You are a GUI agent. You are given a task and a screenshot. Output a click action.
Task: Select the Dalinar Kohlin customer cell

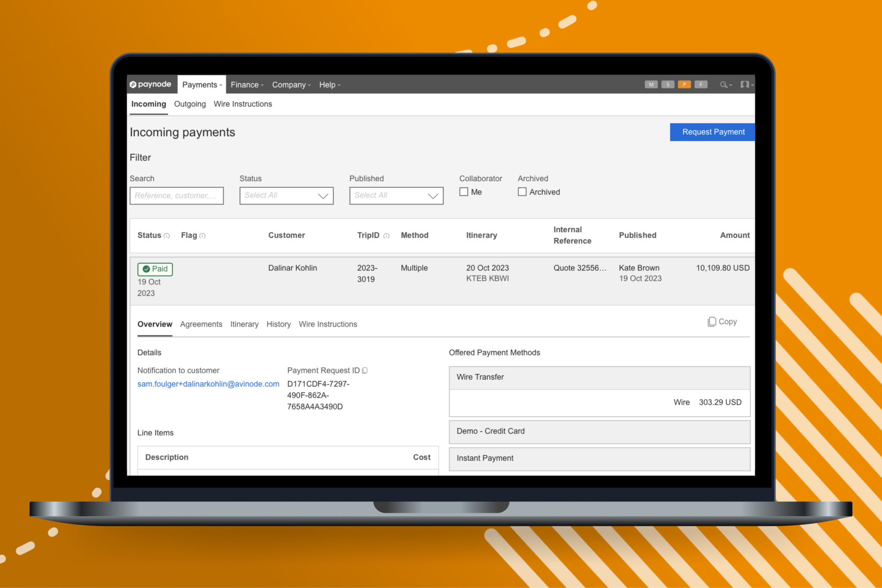click(292, 268)
